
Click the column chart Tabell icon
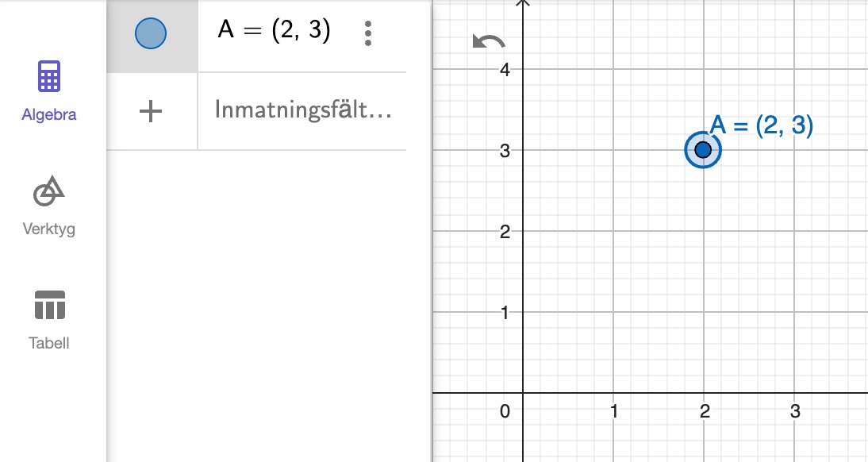(x=48, y=303)
